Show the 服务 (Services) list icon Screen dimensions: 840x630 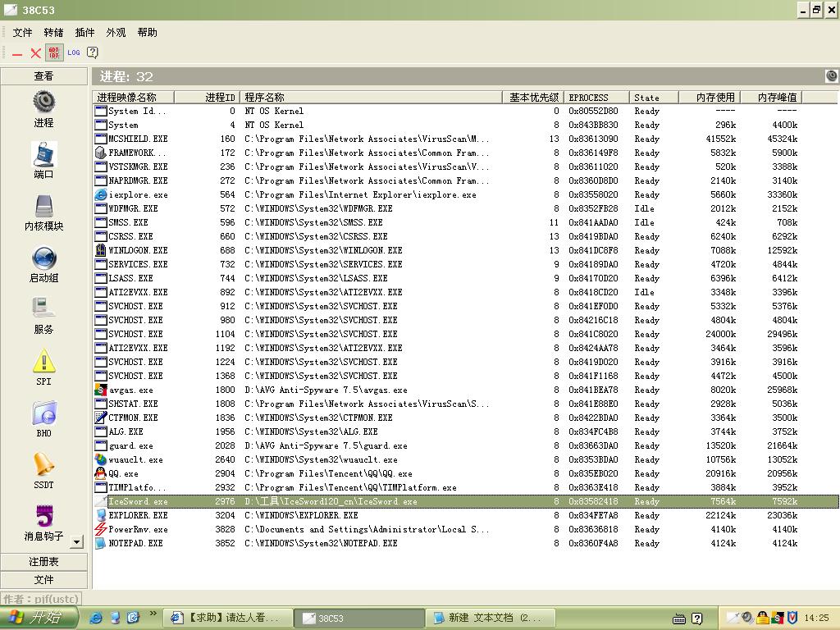43,308
